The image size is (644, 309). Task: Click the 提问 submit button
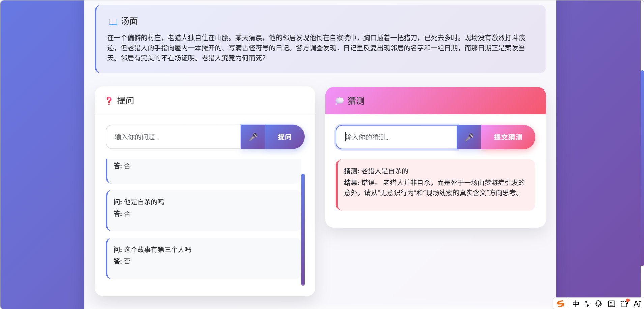tap(285, 137)
